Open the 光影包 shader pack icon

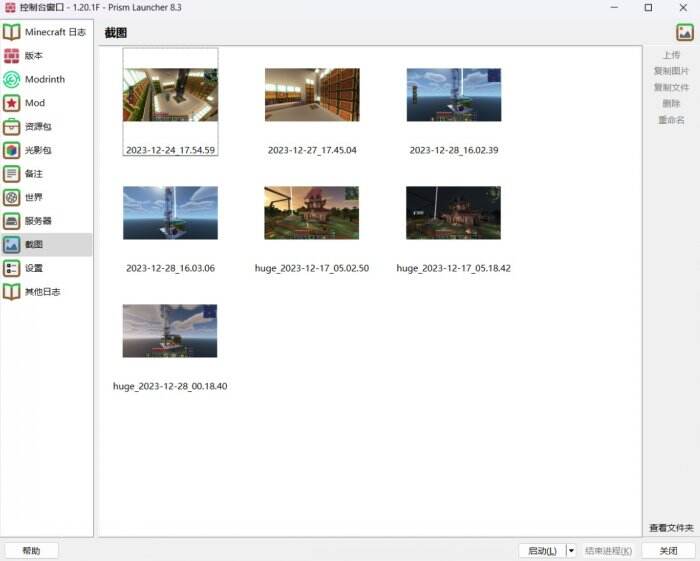tap(12, 150)
